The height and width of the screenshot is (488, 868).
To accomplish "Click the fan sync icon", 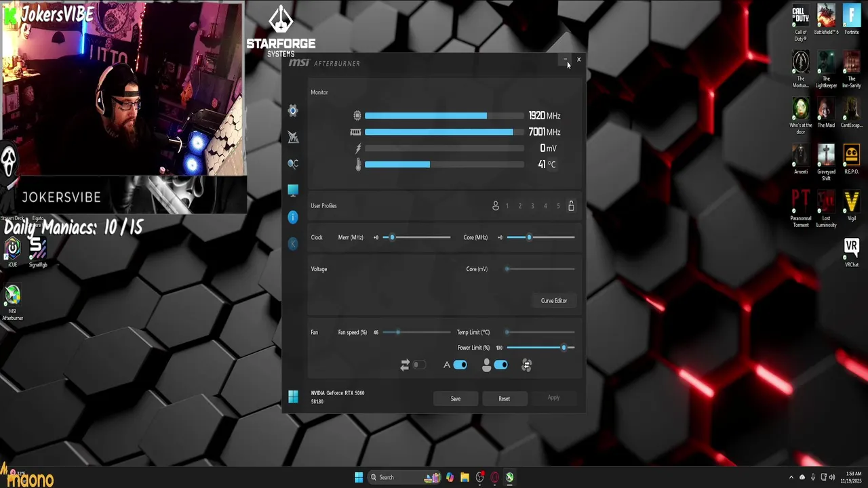I will coord(526,365).
